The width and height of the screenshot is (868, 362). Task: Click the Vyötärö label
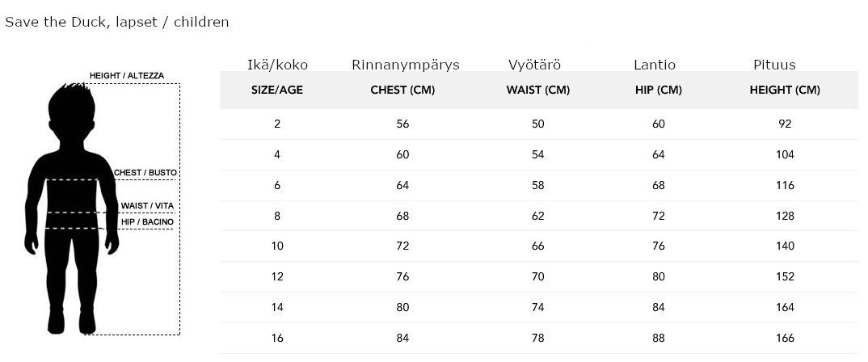point(535,65)
